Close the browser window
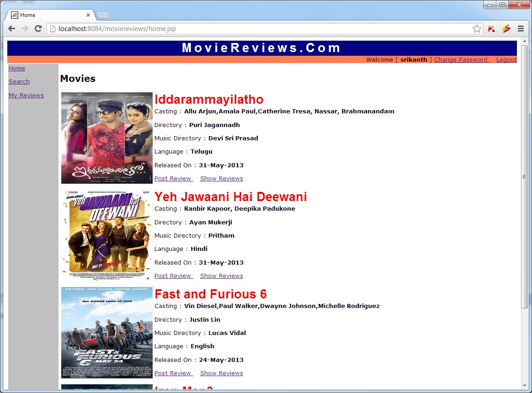 pos(519,5)
